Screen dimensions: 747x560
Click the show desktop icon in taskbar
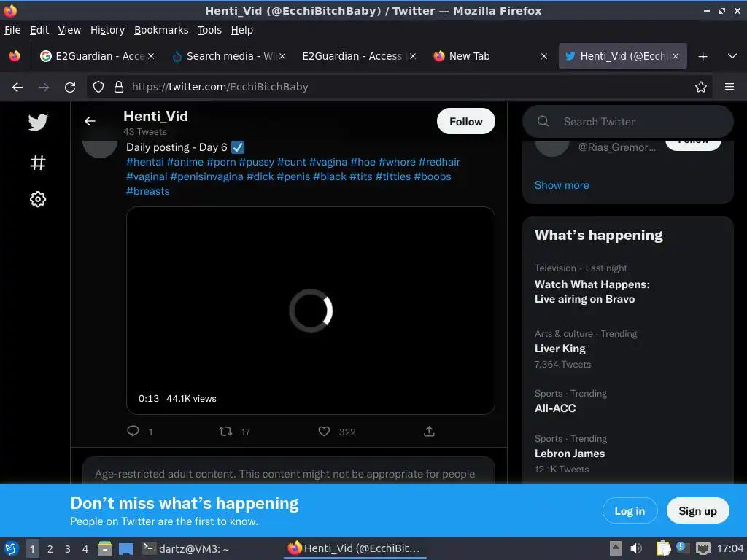coord(126,549)
